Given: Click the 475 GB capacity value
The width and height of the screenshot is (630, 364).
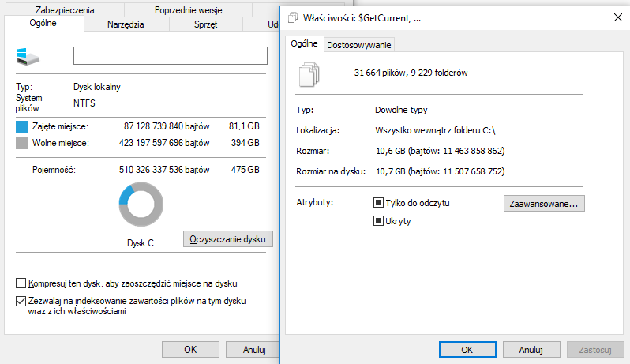Looking at the screenshot, I should [x=246, y=170].
